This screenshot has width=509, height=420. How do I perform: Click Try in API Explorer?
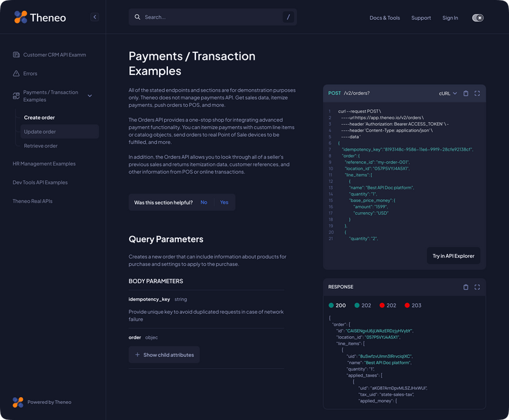coord(453,255)
